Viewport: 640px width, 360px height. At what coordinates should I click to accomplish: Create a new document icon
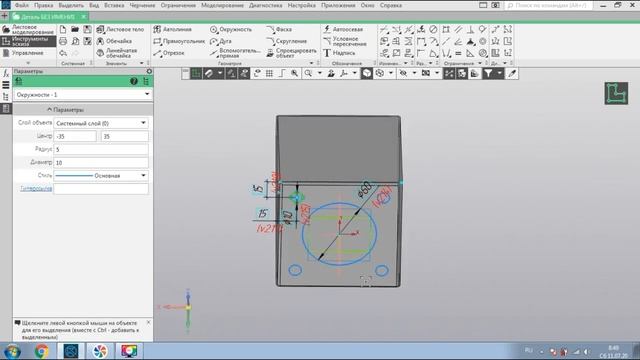(63, 29)
